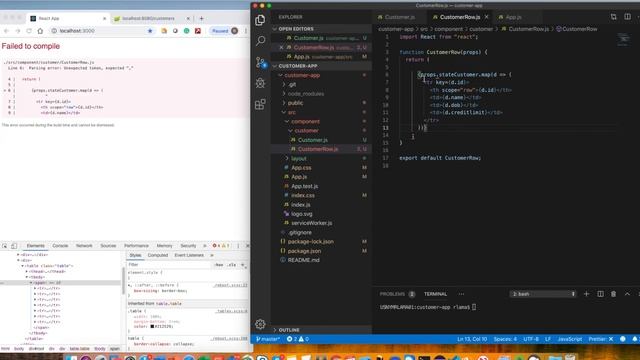Image resolution: width=640 pixels, height=360 pixels.
Task: Reload the Chrome page
Action: coord(29,31)
